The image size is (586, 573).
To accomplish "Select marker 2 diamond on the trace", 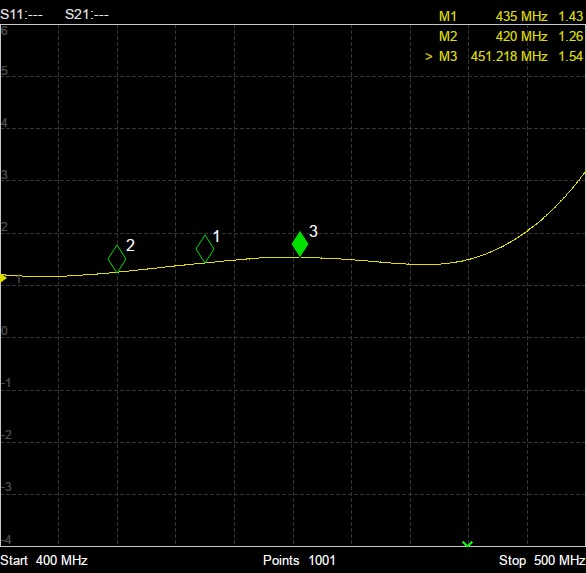I will click(x=117, y=259).
